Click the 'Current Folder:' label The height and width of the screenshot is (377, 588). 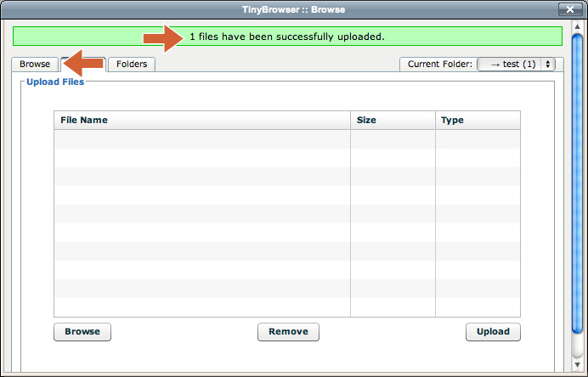coord(440,64)
